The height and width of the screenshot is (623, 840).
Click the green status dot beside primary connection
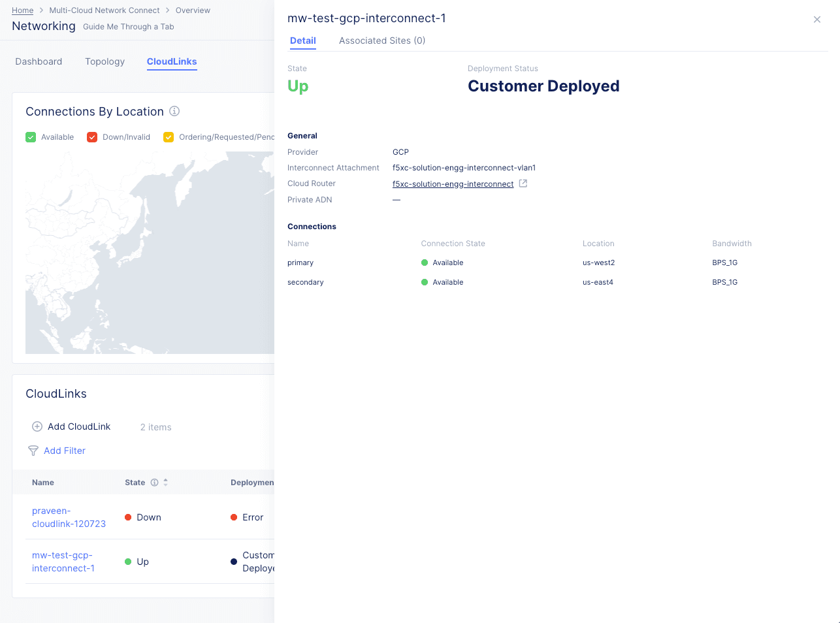pos(425,263)
